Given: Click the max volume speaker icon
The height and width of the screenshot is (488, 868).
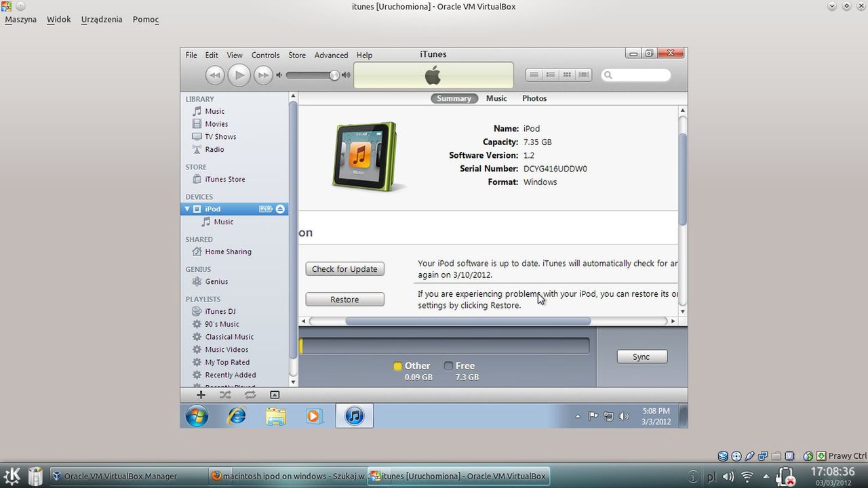Looking at the screenshot, I should (346, 75).
